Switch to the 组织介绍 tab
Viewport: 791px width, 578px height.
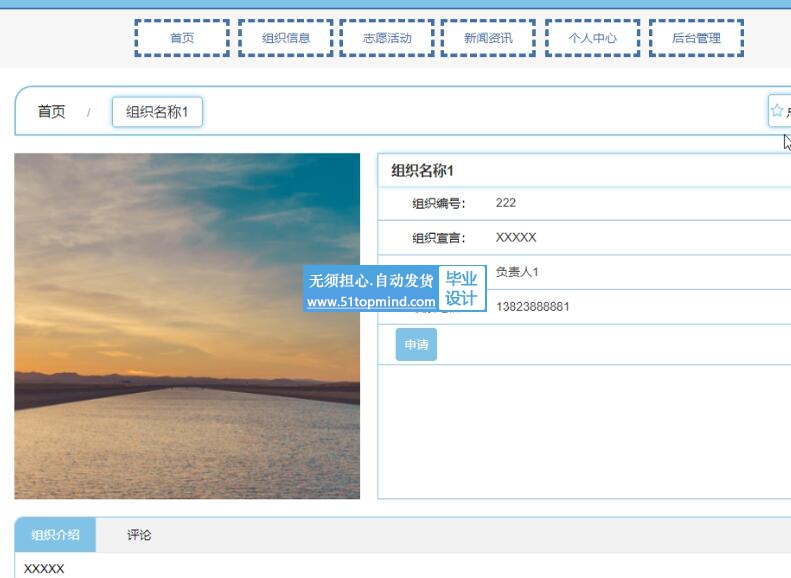point(55,535)
